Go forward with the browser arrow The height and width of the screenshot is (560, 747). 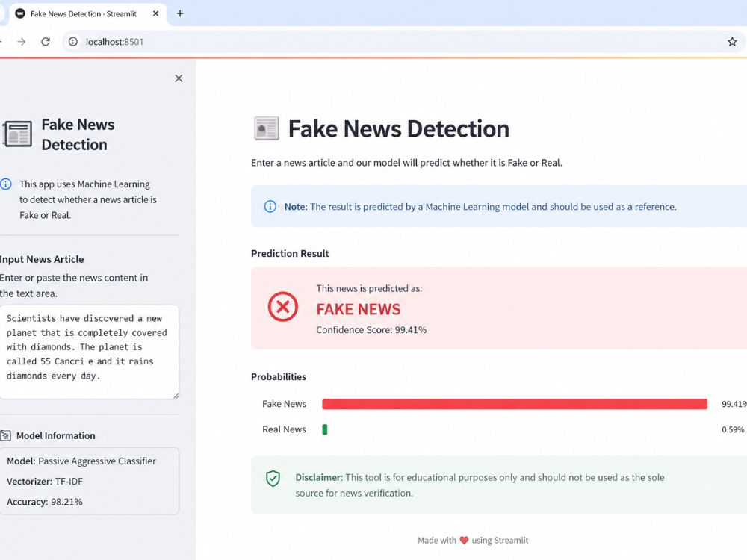(x=22, y=41)
